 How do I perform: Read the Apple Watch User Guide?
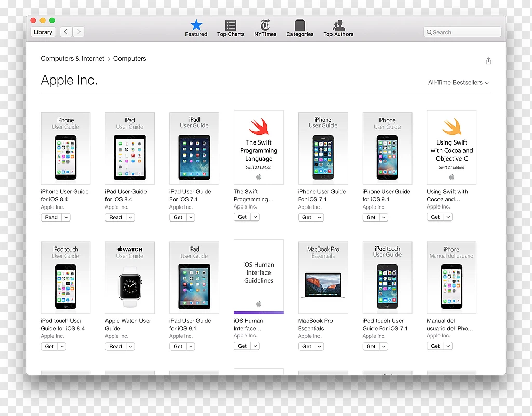[x=115, y=346]
